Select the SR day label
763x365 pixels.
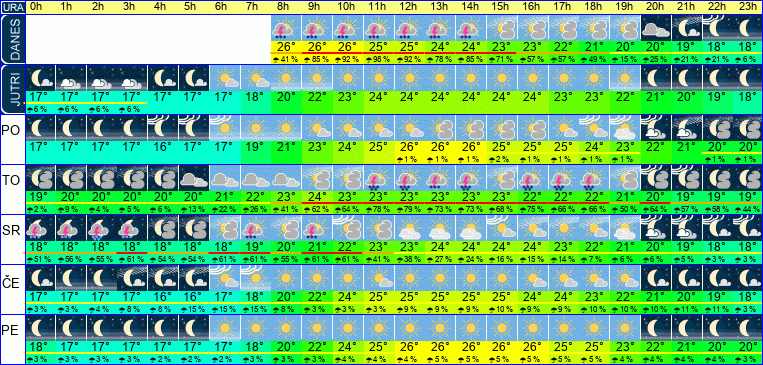pos(10,231)
